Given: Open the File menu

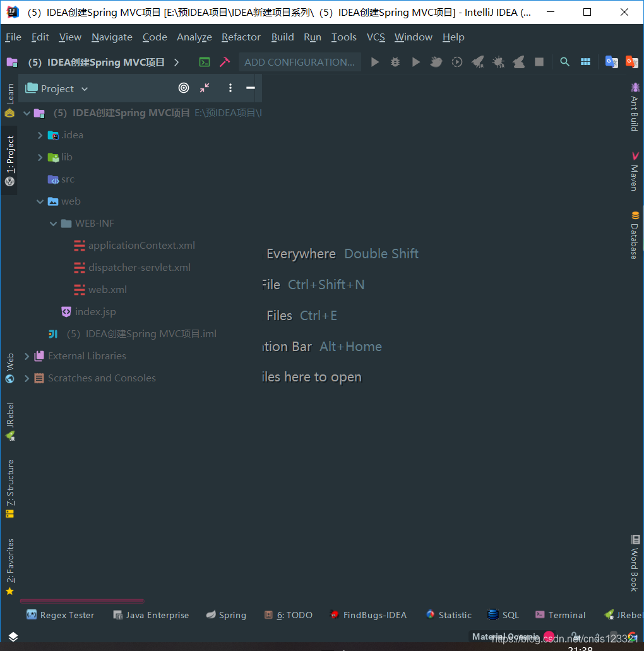Looking at the screenshot, I should [13, 37].
